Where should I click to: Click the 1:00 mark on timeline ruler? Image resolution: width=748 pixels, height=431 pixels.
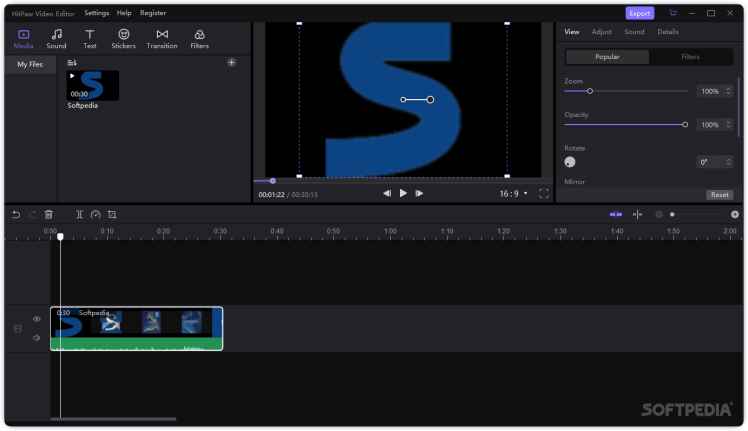coord(390,231)
